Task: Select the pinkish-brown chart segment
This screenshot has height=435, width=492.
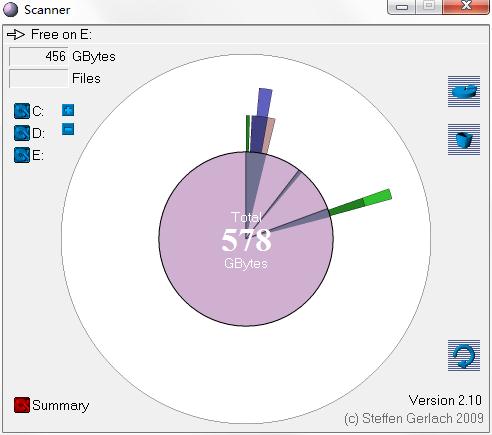Action: click(x=269, y=136)
